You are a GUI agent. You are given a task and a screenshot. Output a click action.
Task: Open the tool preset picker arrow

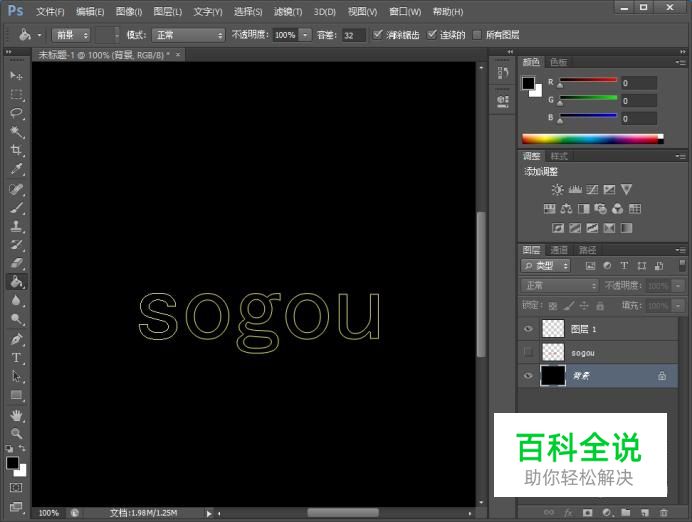(x=39, y=35)
